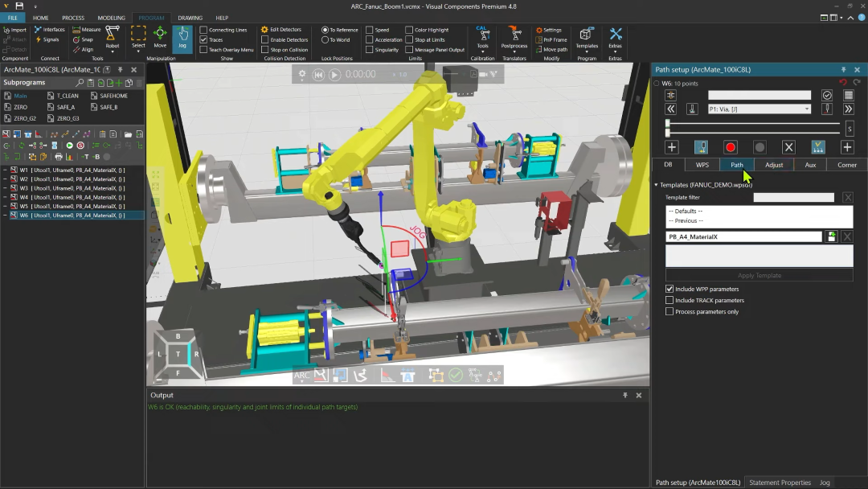
Task: Click the Apply Template button
Action: pos(759,275)
